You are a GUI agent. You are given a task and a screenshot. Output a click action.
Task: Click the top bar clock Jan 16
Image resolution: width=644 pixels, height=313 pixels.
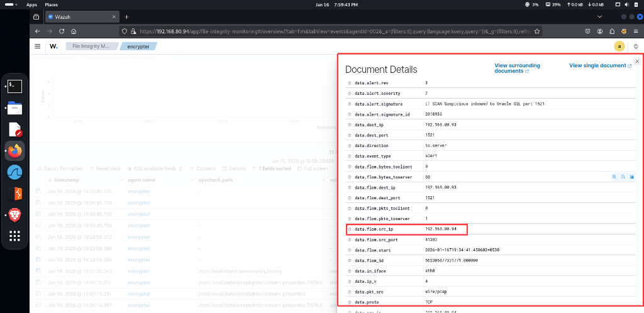click(x=336, y=4)
